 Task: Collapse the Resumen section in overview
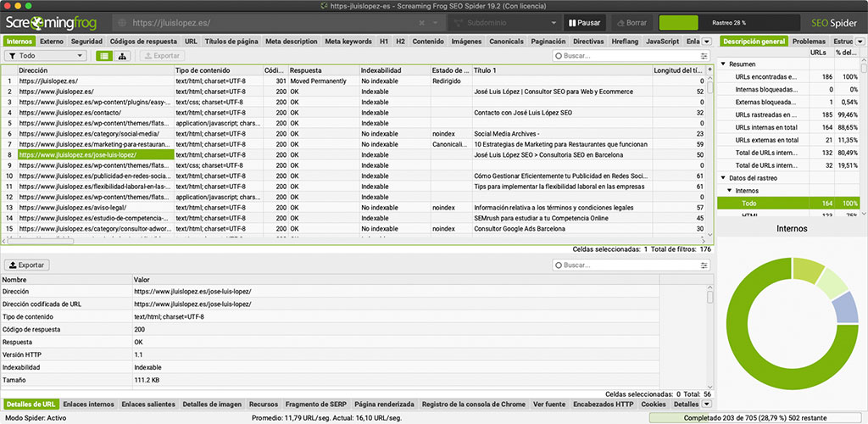pyautogui.click(x=723, y=64)
